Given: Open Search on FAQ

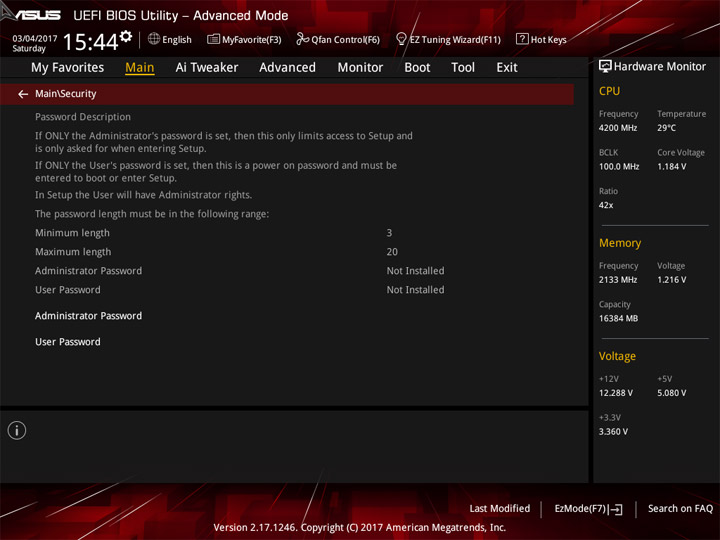Looking at the screenshot, I should [680, 508].
